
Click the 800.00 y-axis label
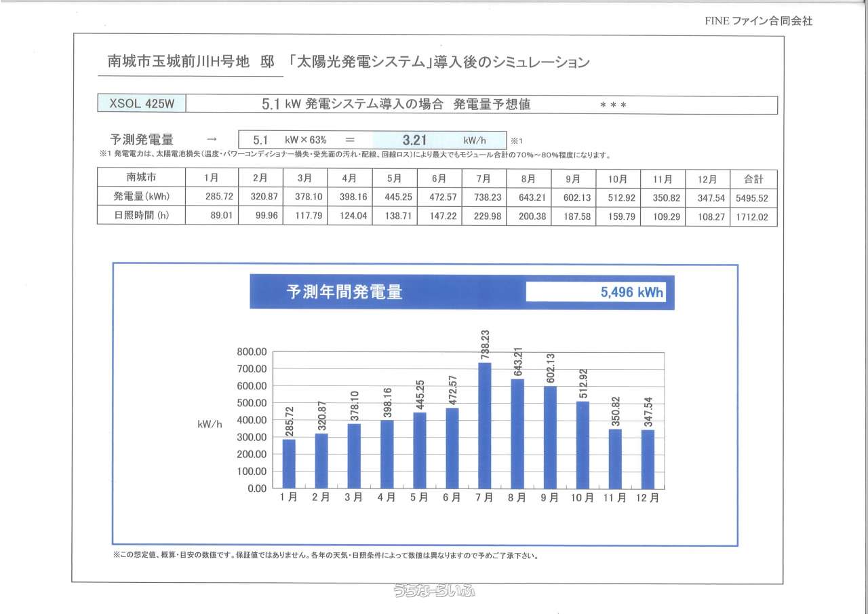pyautogui.click(x=252, y=352)
